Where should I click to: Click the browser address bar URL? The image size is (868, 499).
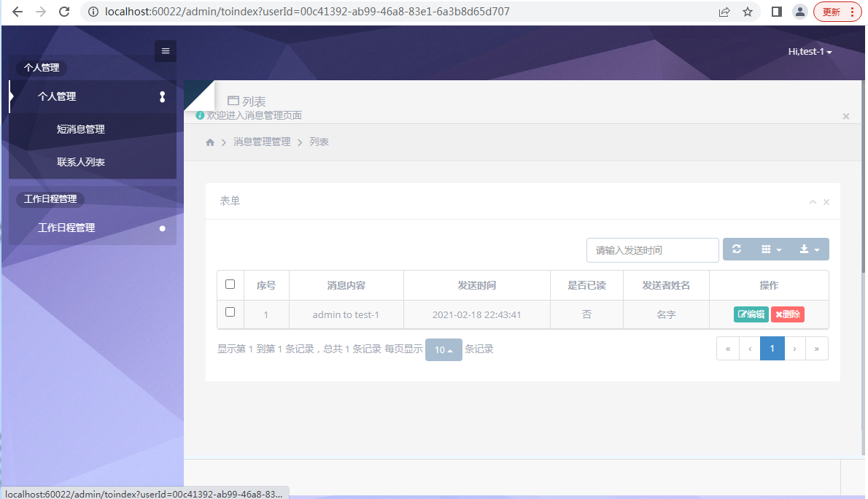click(x=307, y=12)
